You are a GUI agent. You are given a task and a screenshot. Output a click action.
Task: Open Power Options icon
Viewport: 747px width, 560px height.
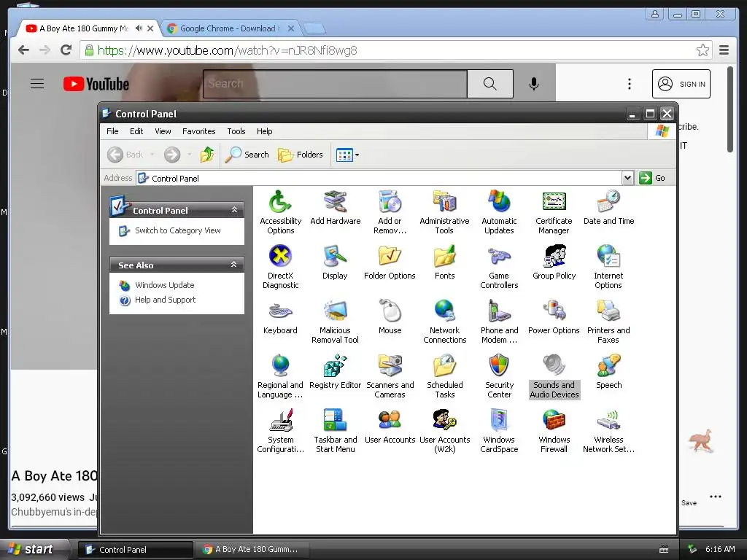[554, 317]
